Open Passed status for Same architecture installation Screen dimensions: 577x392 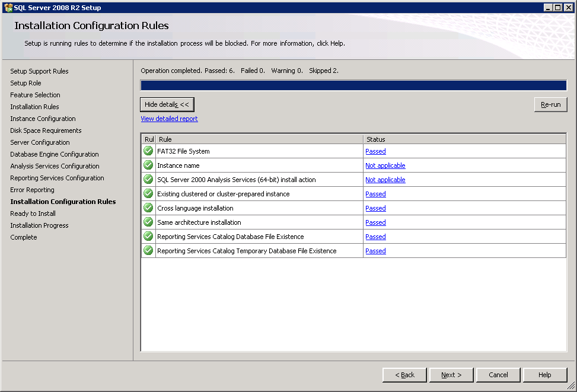coord(376,222)
